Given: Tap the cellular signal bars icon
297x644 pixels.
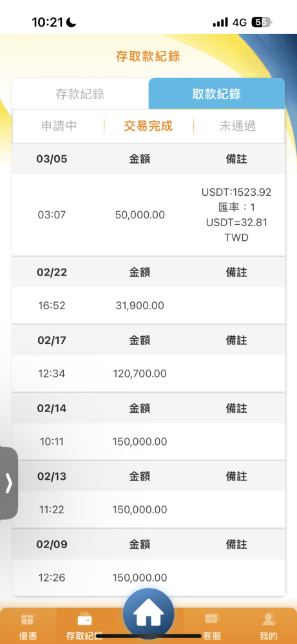Looking at the screenshot, I should [220, 23].
